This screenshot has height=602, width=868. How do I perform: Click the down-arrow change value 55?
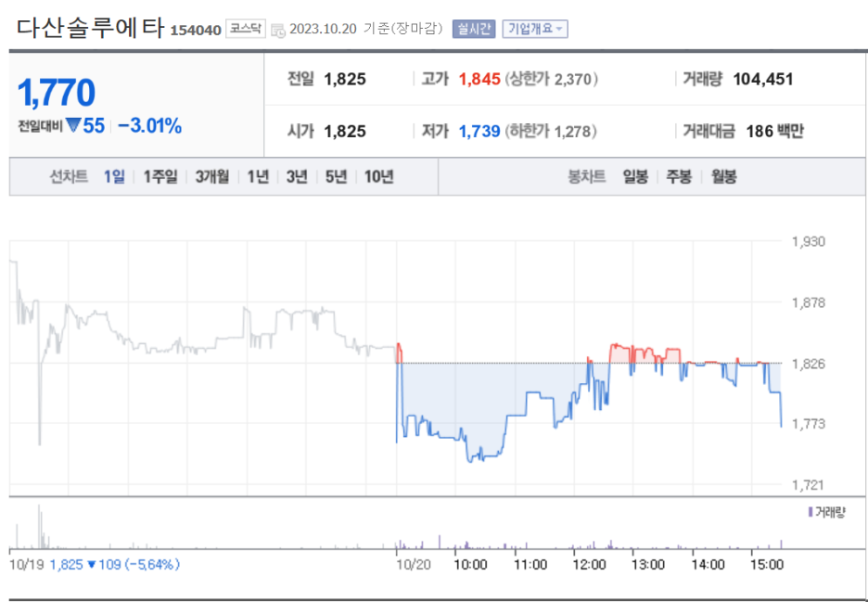click(85, 126)
